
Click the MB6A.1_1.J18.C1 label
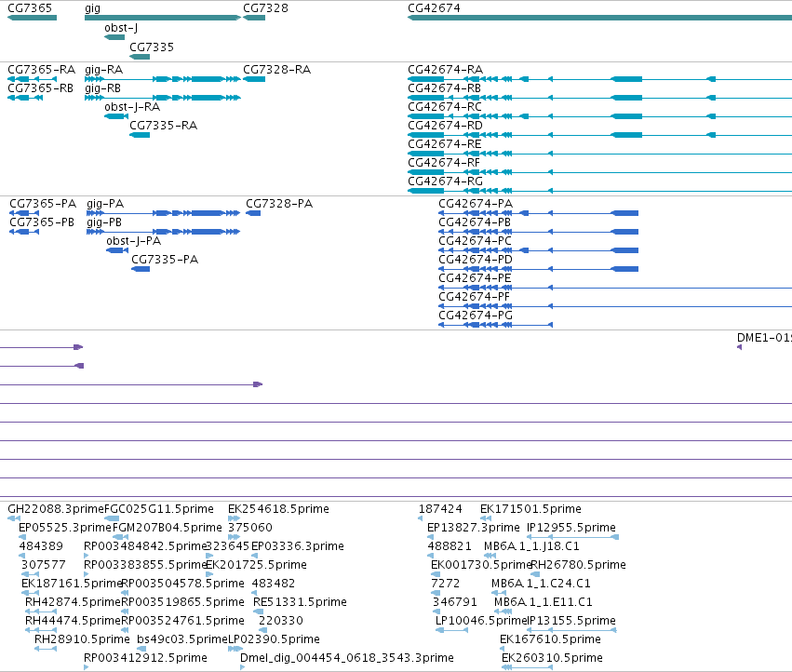[x=531, y=546]
